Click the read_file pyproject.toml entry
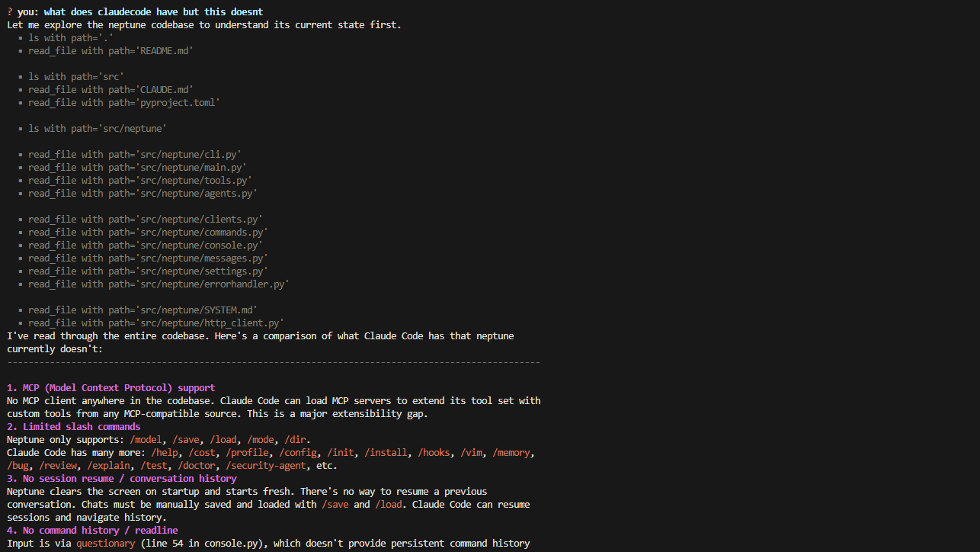The width and height of the screenshot is (980, 552). 124,102
